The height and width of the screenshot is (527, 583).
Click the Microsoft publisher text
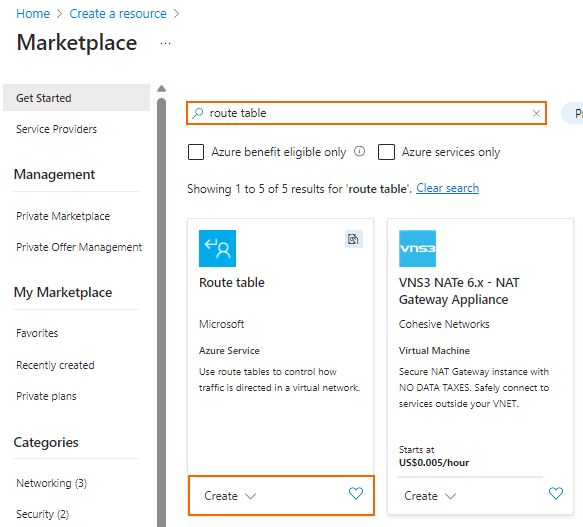coord(222,324)
